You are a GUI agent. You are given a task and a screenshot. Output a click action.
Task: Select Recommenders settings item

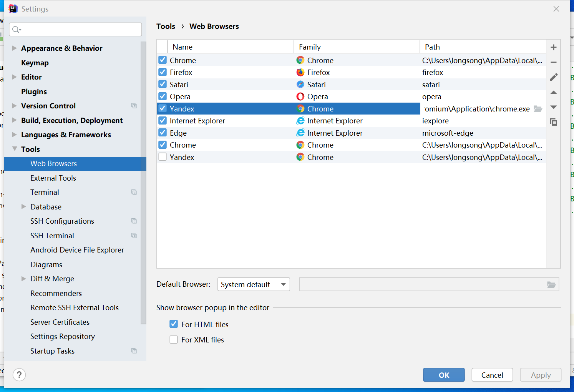tap(56, 293)
